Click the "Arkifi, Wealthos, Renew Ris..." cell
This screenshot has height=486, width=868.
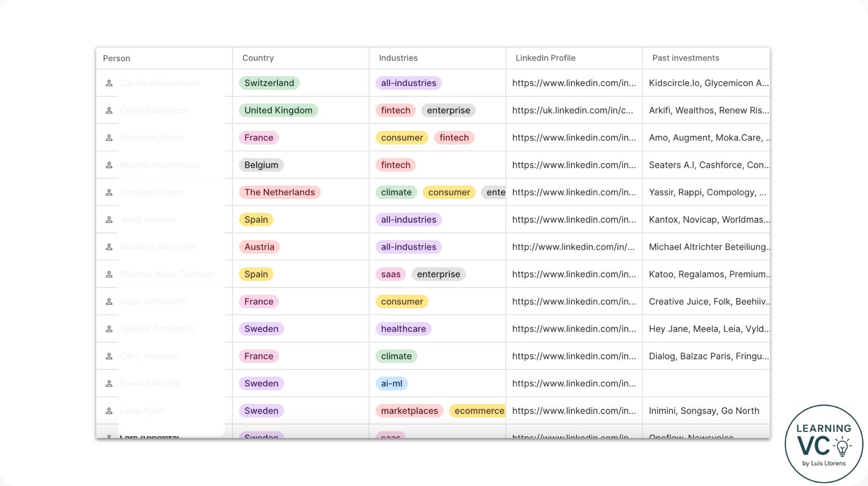click(x=706, y=110)
